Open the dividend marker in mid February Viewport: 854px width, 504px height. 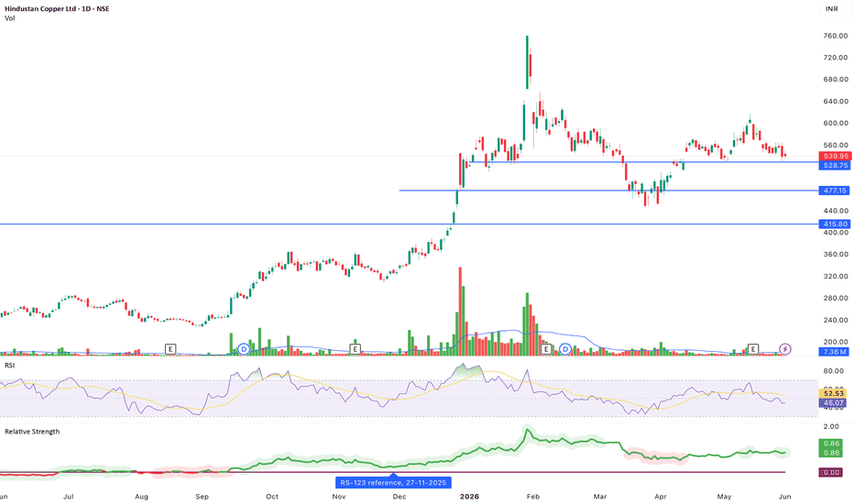click(565, 349)
